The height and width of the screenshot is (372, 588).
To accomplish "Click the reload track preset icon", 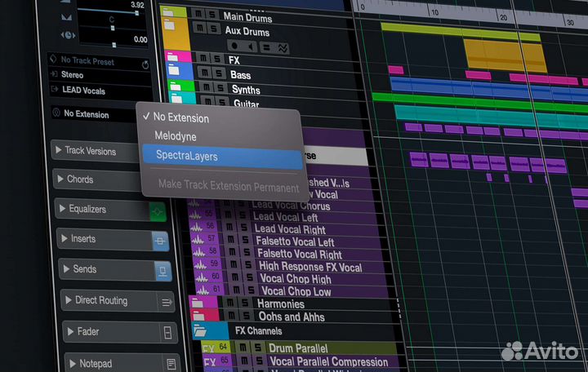I will (145, 64).
